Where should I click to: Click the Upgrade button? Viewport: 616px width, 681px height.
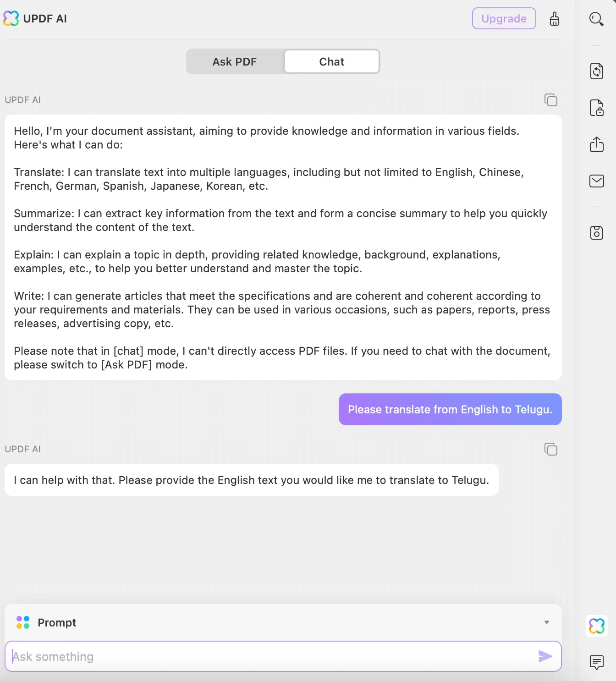tap(504, 18)
